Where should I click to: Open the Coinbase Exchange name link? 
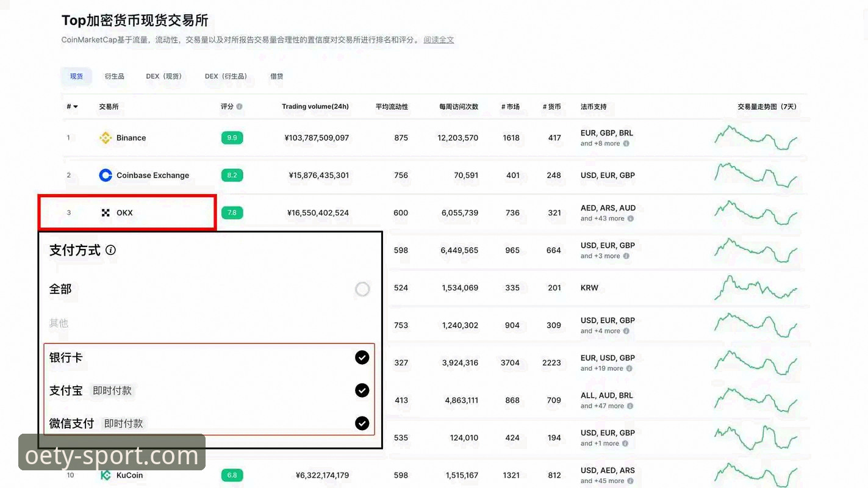click(152, 175)
